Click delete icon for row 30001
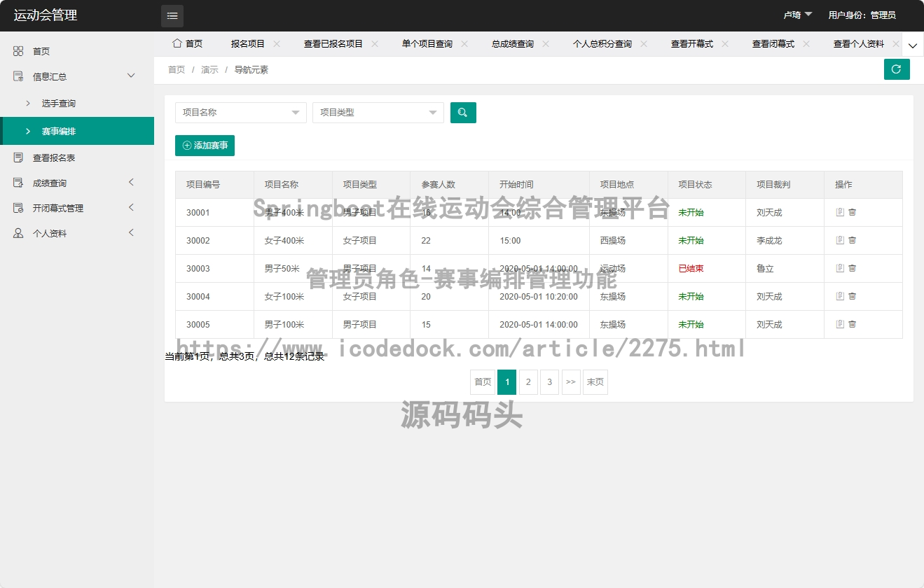This screenshot has height=588, width=924. 853,212
